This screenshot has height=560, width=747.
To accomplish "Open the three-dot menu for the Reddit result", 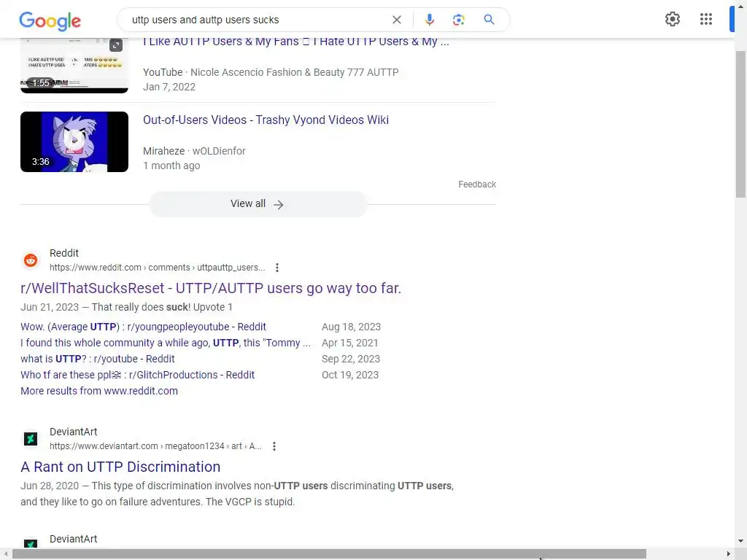I will point(276,268).
